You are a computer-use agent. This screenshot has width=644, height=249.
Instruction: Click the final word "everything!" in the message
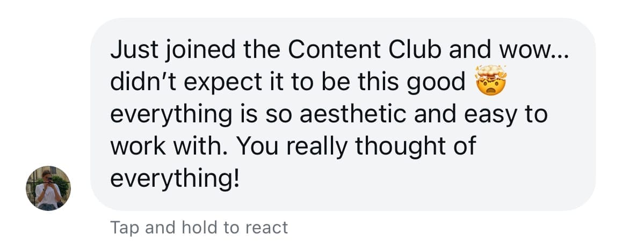[x=174, y=178]
